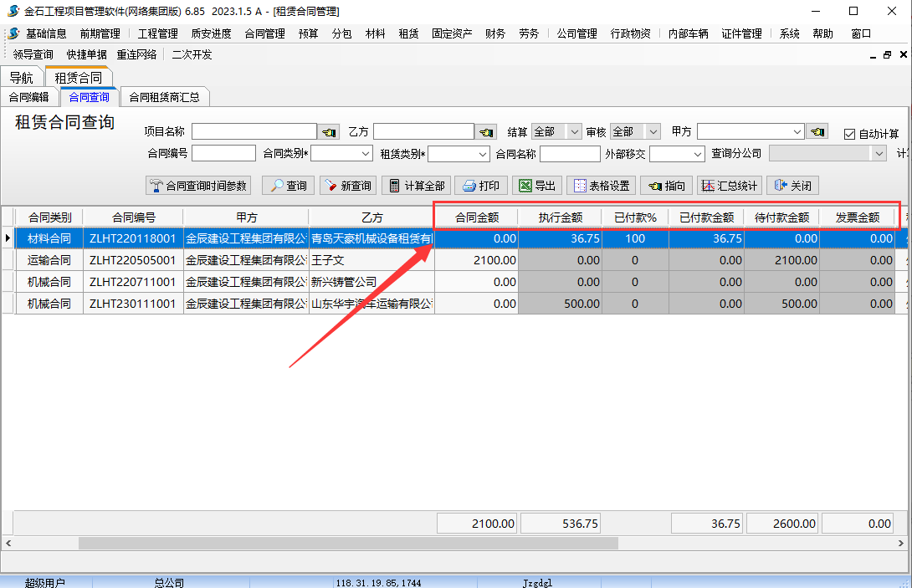The height and width of the screenshot is (588, 912).
Task: Click the lookup icon beside 项目名称 field
Action: point(328,132)
